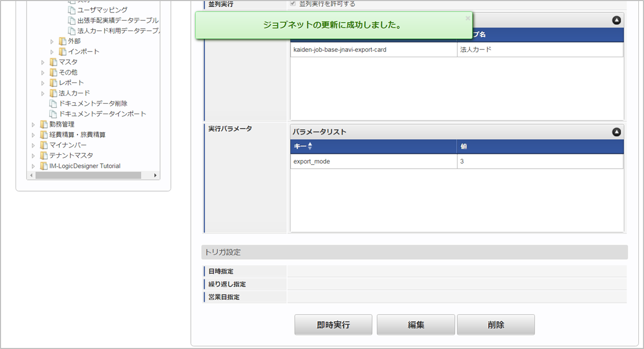
Task: Click the 出張手配実績データテーブル document icon
Action: [72, 20]
